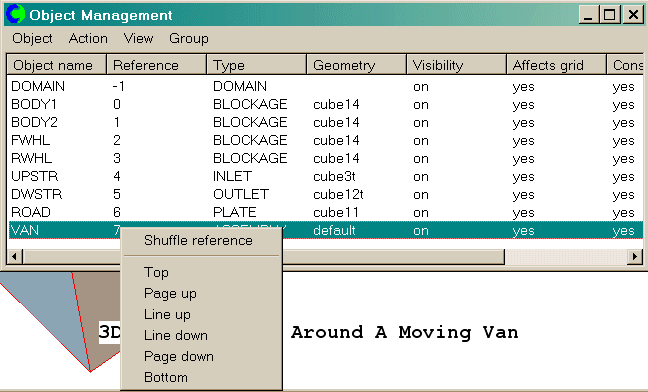Click the horizontal scrollbar thumb
The image size is (648, 392).
coord(264,257)
